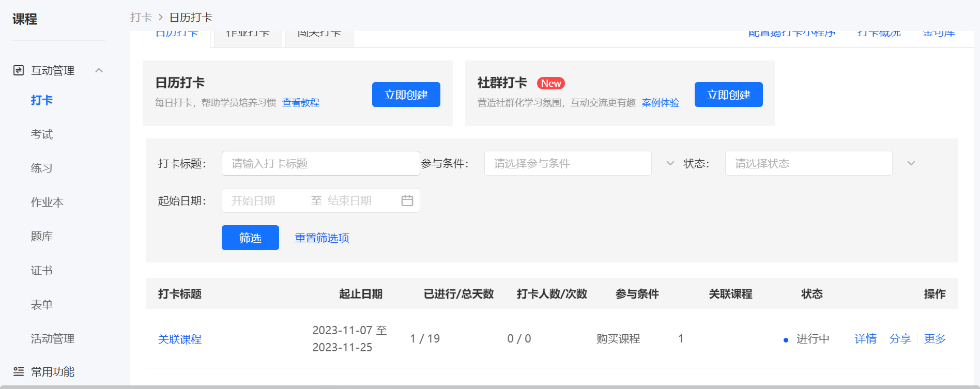Click the 打卡人数/次数 column header
Screen dimensions: 980x389
point(552,294)
